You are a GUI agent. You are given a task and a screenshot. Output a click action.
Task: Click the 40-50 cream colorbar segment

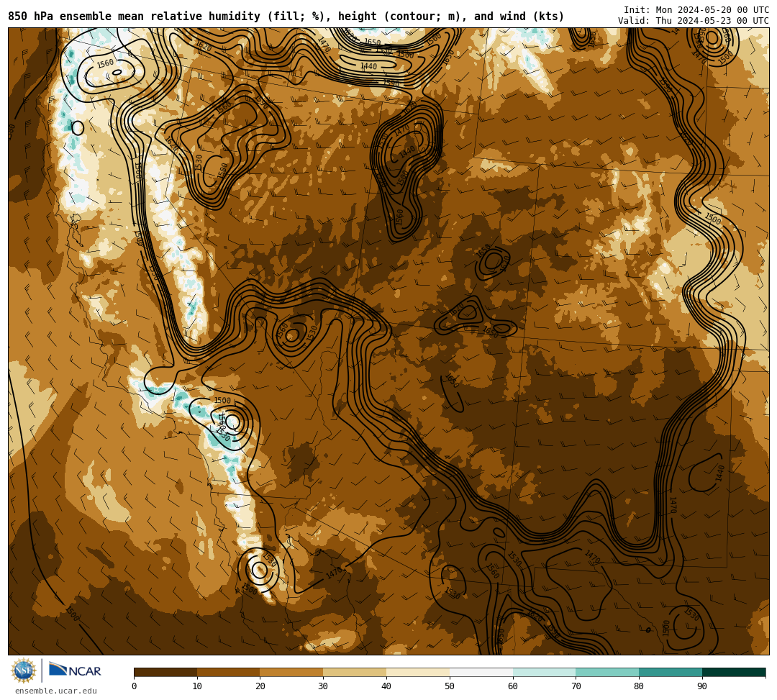point(418,672)
